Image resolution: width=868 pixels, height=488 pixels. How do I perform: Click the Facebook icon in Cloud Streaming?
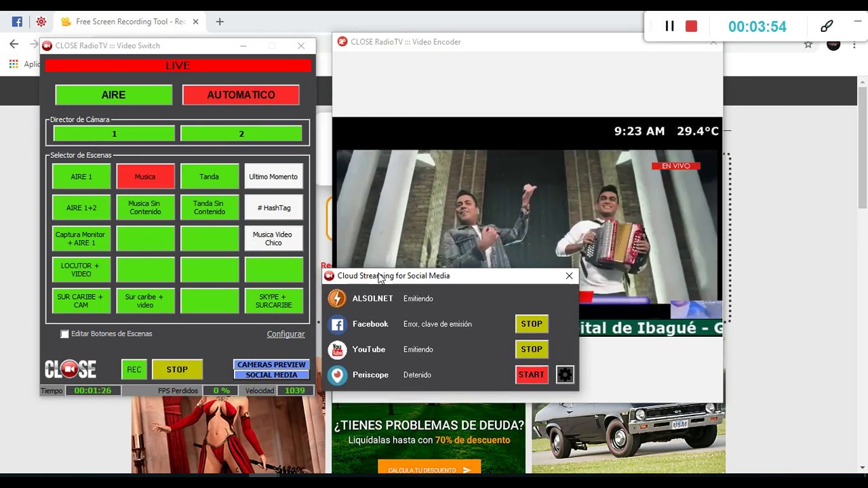click(337, 324)
